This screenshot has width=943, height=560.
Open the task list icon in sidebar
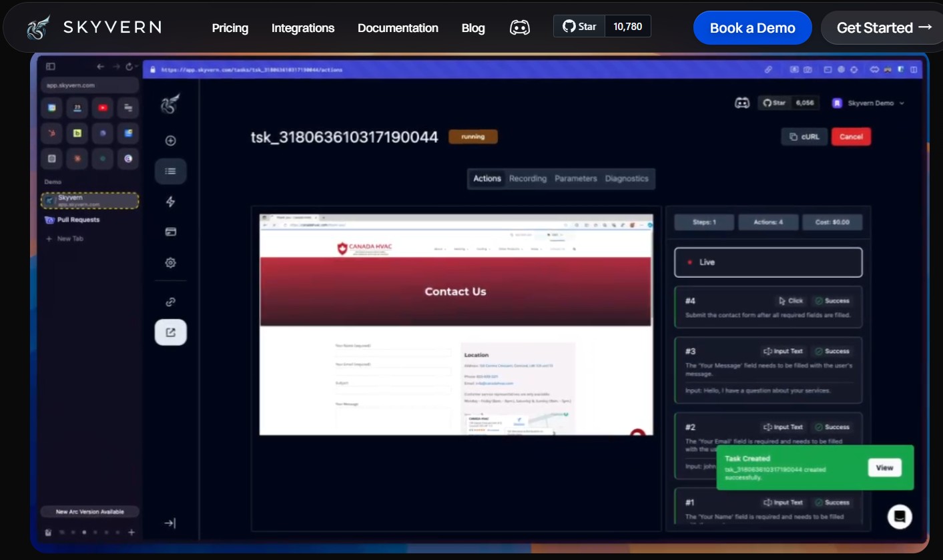click(170, 172)
